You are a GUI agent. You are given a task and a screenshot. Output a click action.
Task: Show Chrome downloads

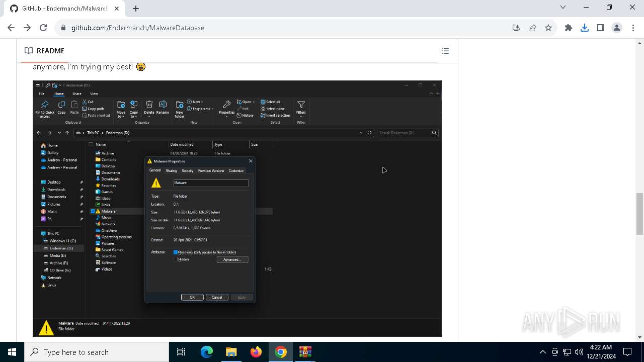(585, 28)
